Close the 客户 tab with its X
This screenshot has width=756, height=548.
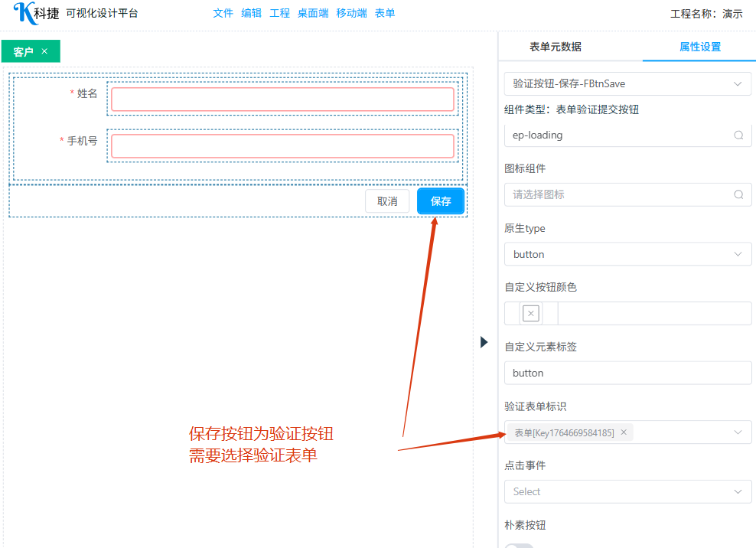click(44, 51)
